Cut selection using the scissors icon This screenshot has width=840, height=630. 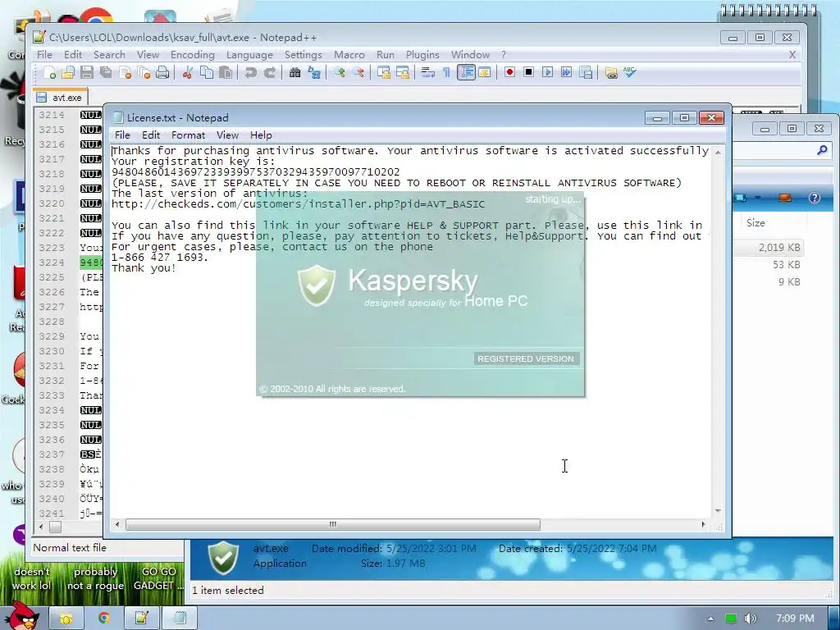pos(188,72)
